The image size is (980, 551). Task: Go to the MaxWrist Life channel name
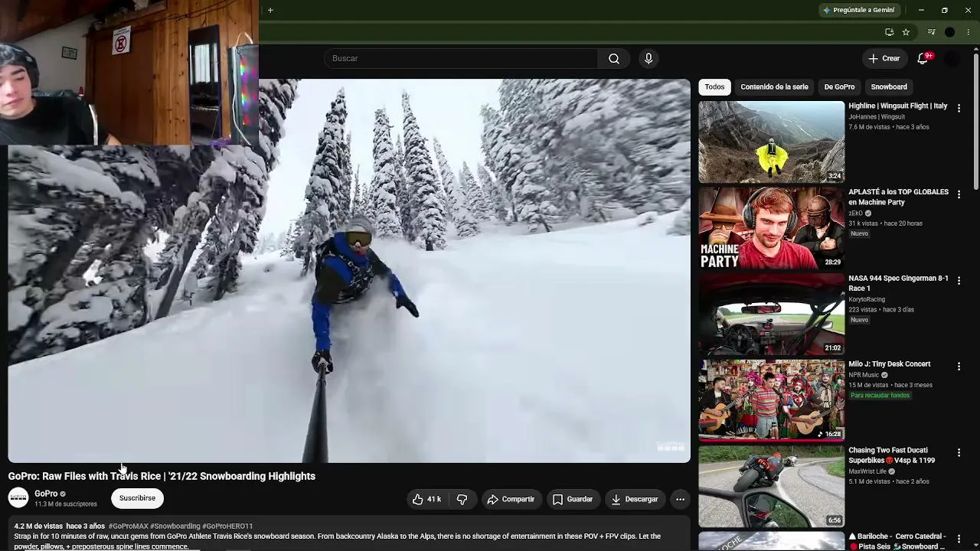point(867,472)
